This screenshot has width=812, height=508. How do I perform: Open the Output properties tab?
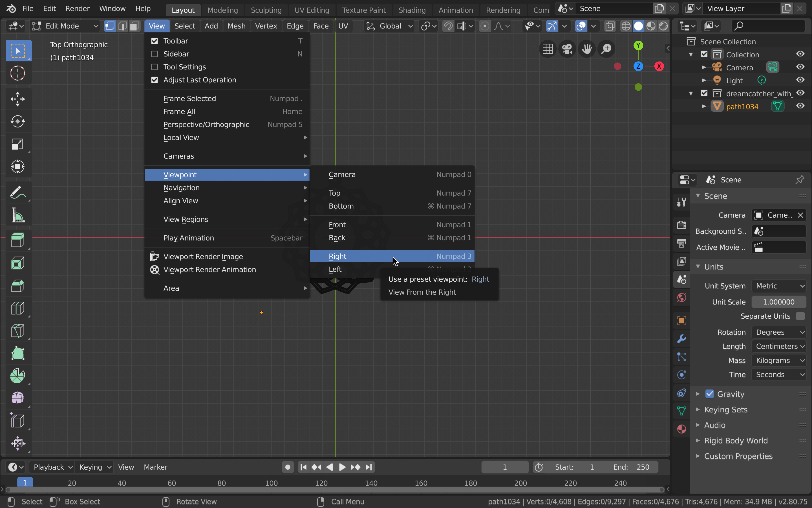click(681, 243)
